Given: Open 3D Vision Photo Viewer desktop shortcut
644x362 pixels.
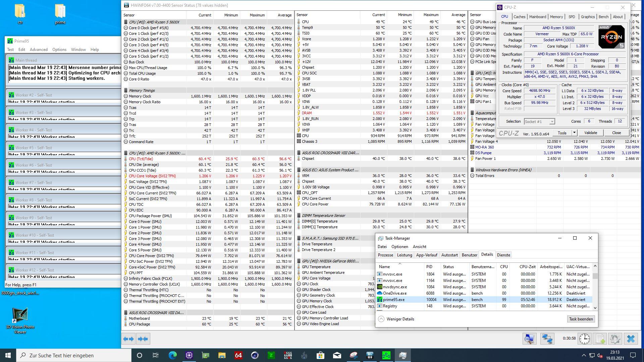Looking at the screenshot, I should pos(20,321).
